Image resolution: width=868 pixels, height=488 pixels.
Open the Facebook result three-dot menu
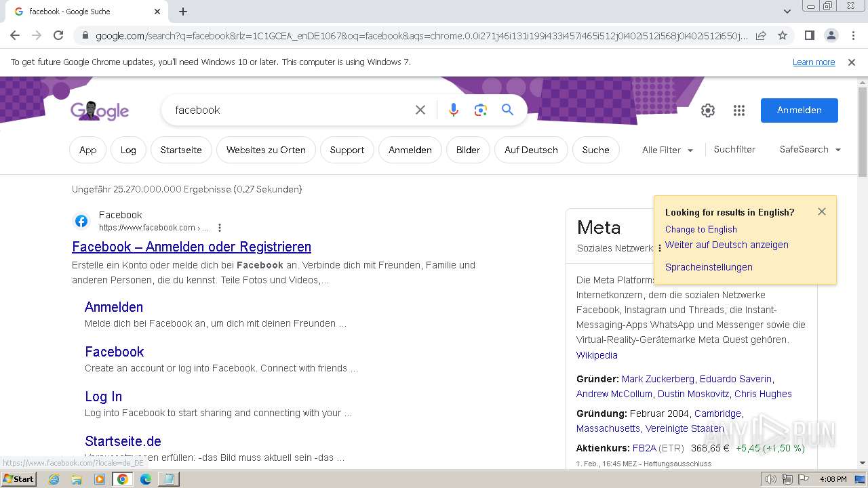[x=219, y=228]
